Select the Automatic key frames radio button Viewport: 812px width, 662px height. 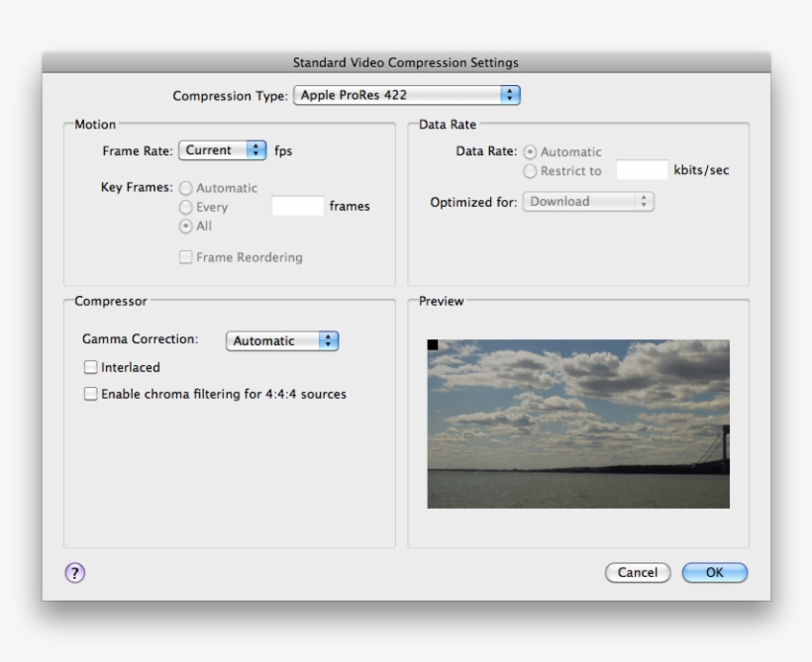pyautogui.click(x=184, y=188)
